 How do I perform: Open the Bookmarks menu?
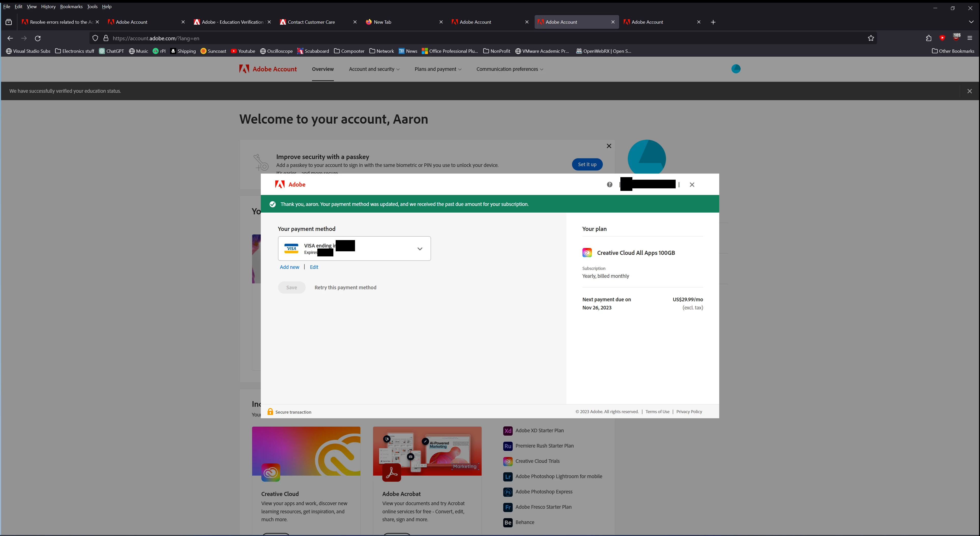tap(71, 6)
